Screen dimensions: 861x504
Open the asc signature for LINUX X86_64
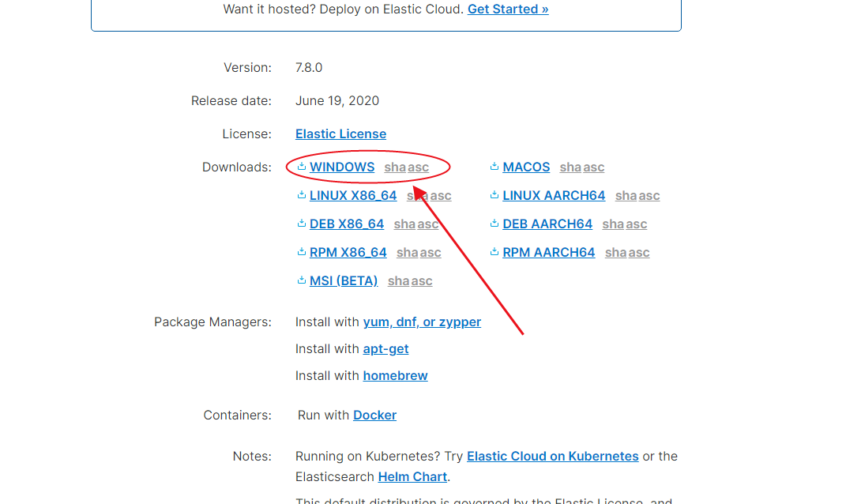point(441,195)
